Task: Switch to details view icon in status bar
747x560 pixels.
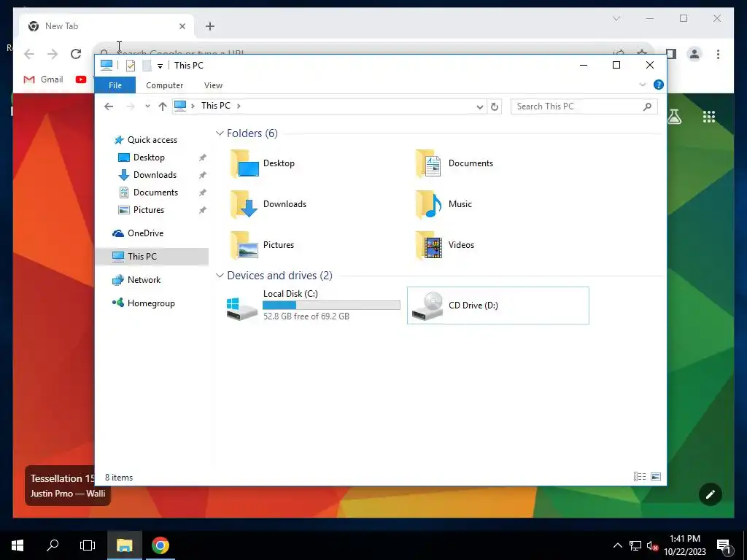Action: (x=640, y=477)
